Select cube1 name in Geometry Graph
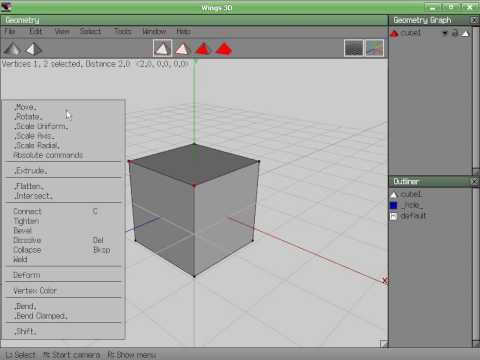 pos(411,33)
